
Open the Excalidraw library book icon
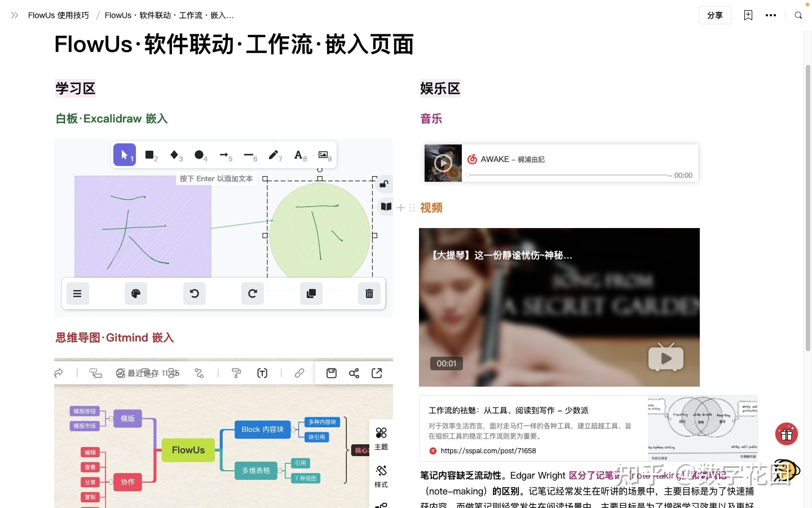(386, 207)
